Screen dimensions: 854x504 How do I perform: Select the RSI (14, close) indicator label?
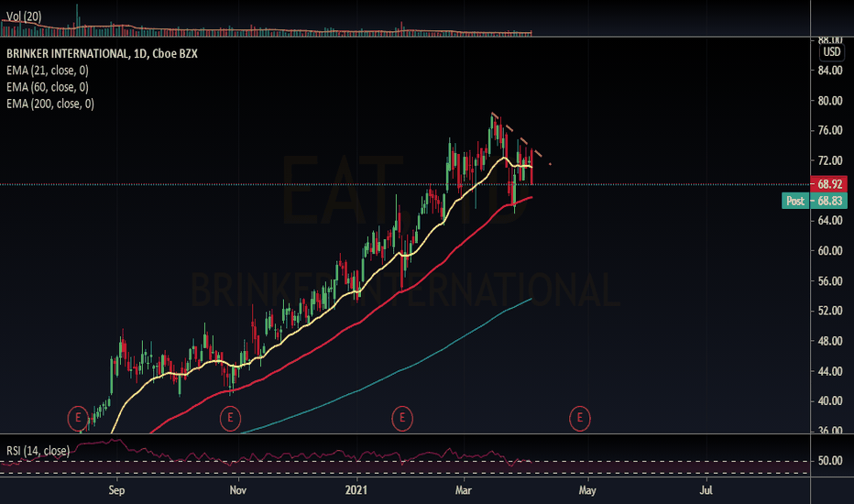(38, 451)
